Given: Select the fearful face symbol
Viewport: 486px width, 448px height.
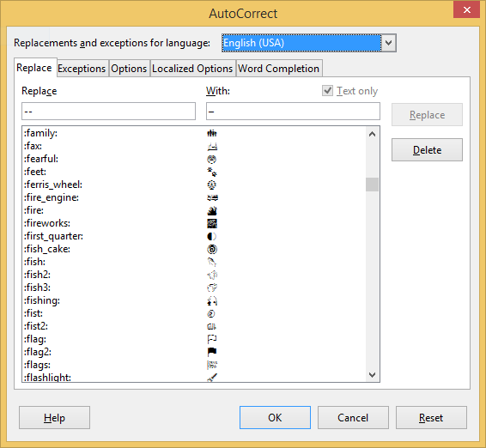Looking at the screenshot, I should 212,159.
